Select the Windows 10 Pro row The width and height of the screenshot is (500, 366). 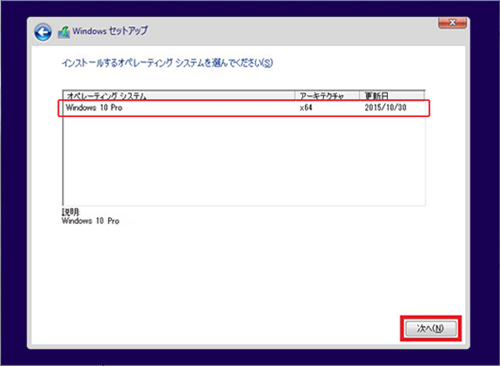(244, 108)
